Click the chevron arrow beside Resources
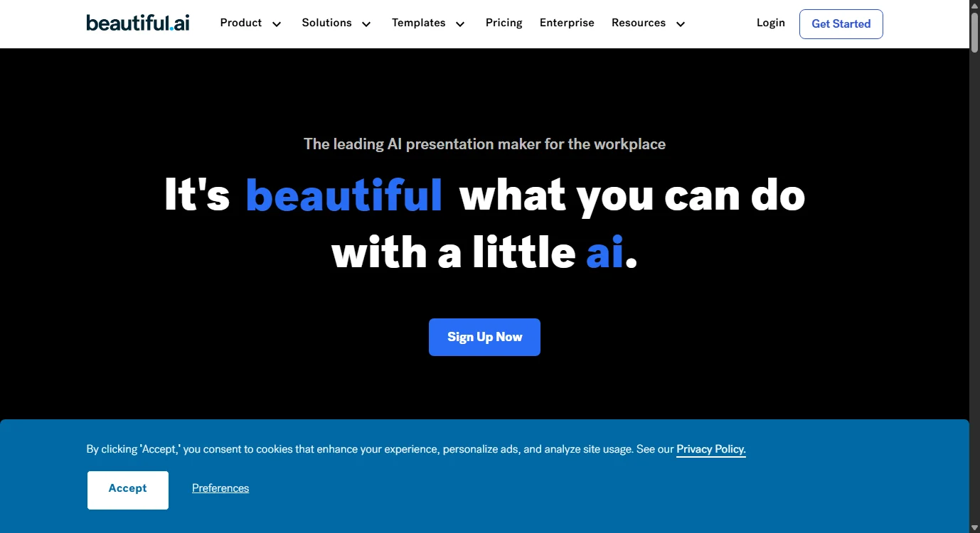Image resolution: width=980 pixels, height=533 pixels. pyautogui.click(x=681, y=24)
